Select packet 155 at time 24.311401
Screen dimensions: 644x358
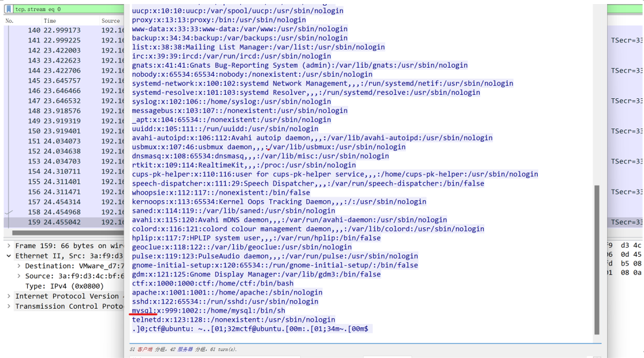[x=64, y=182]
